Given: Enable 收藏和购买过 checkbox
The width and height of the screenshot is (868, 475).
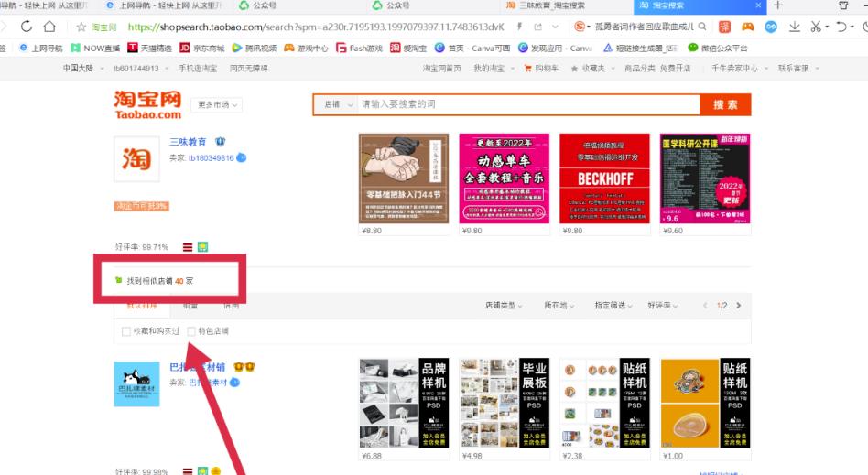Looking at the screenshot, I should click(x=126, y=331).
